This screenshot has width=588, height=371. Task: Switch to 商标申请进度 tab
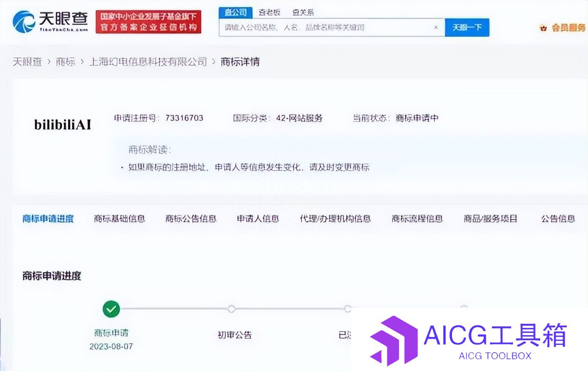tap(48, 219)
